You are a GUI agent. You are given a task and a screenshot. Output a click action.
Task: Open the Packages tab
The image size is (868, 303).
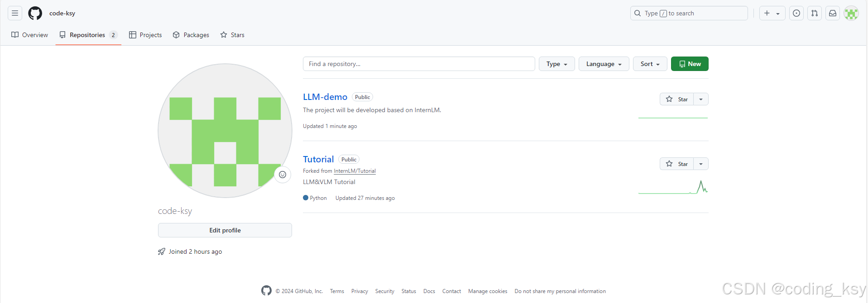click(191, 35)
